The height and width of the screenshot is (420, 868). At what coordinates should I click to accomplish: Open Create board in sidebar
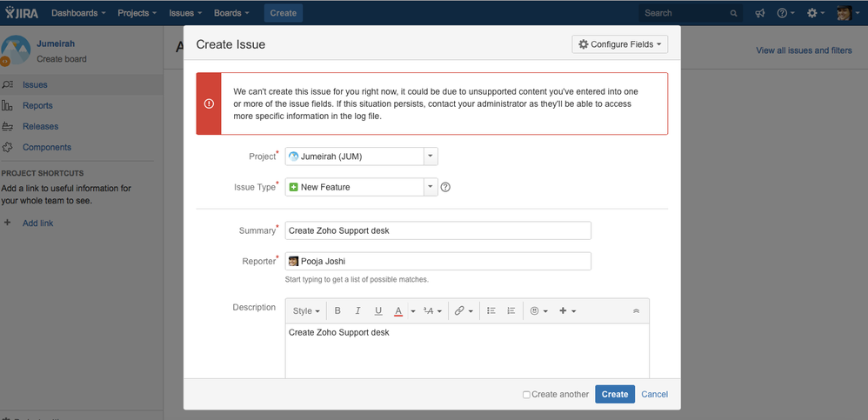pyautogui.click(x=62, y=58)
